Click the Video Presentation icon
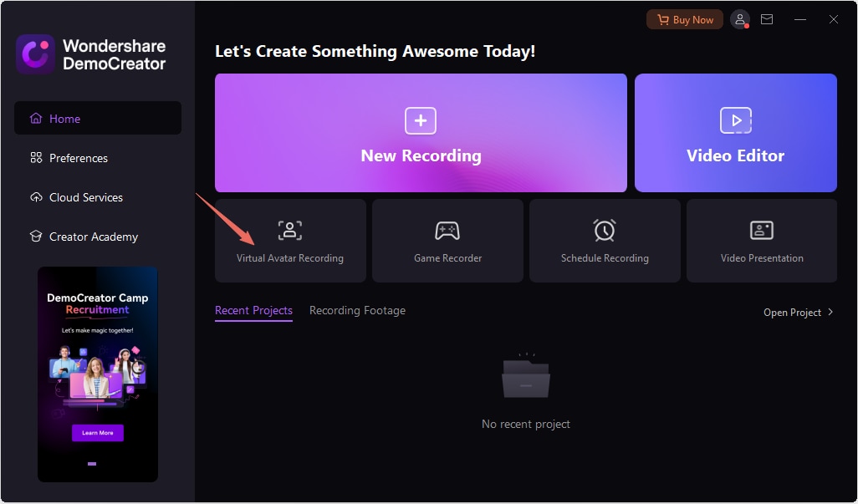 [x=762, y=230]
